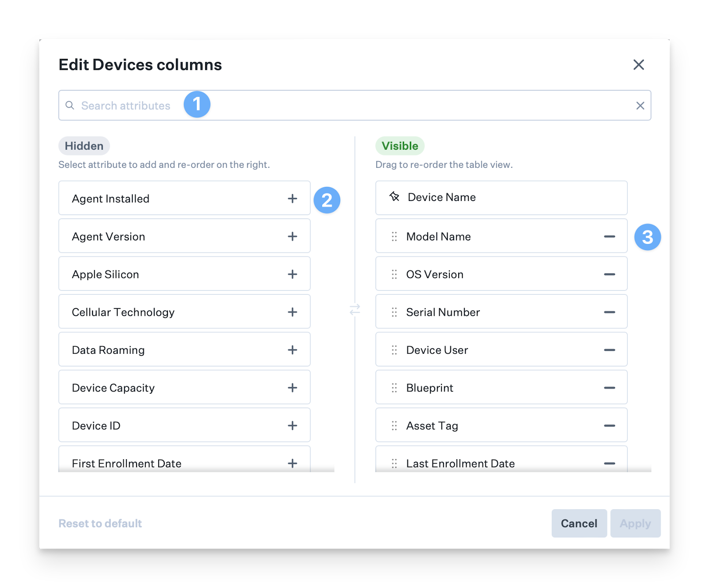
Task: Show the Data Roaming column
Action: pyautogui.click(x=292, y=350)
